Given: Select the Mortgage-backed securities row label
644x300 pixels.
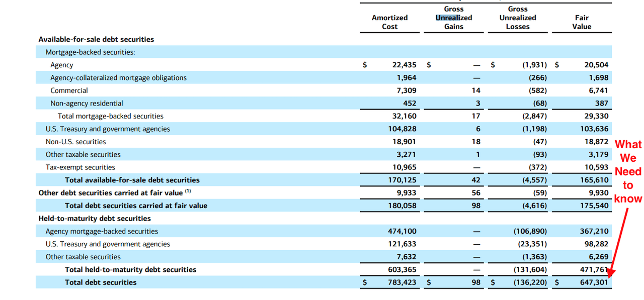Looking at the screenshot, I should pos(90,52).
